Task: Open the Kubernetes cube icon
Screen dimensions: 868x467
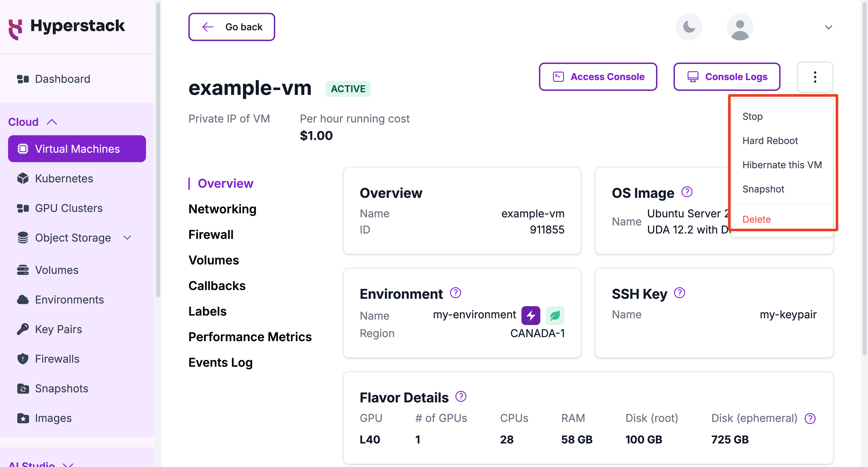Action: tap(23, 178)
